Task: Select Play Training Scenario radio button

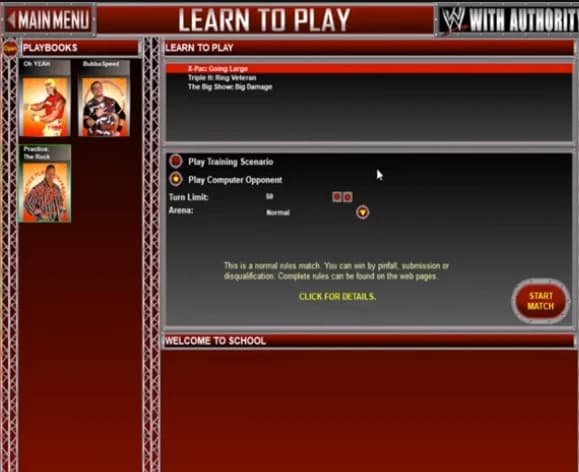Action: 176,161
